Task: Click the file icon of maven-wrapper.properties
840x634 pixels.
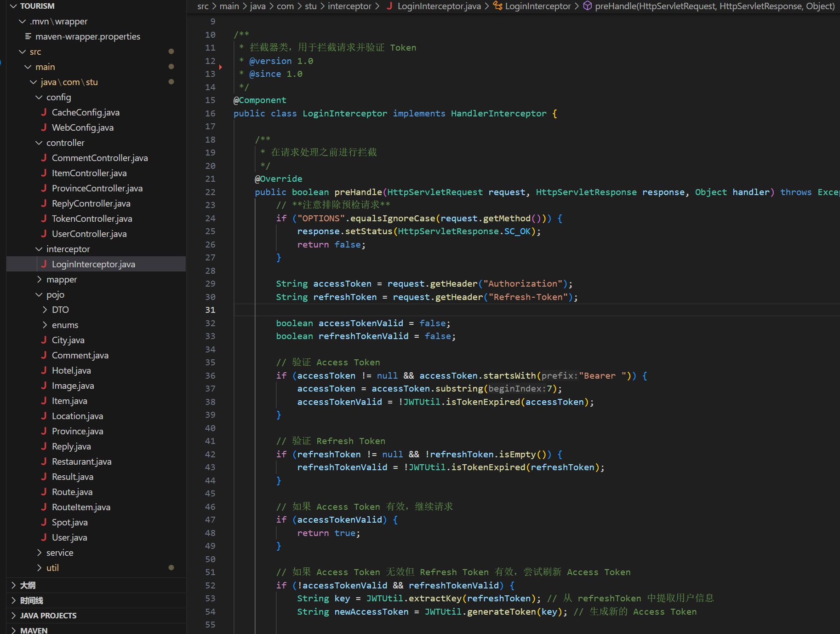Action: (28, 36)
